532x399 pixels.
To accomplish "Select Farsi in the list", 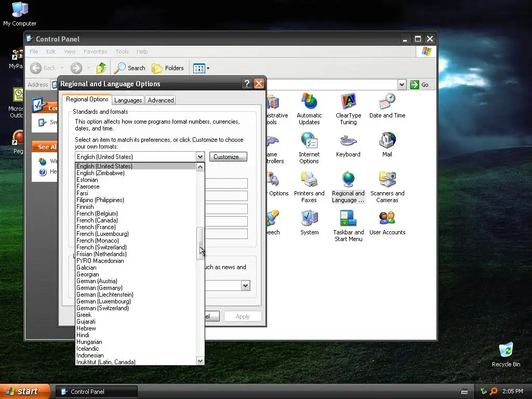I will point(136,193).
